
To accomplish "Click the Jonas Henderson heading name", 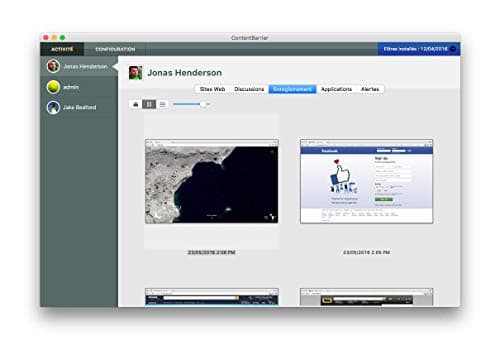I will 185,73.
